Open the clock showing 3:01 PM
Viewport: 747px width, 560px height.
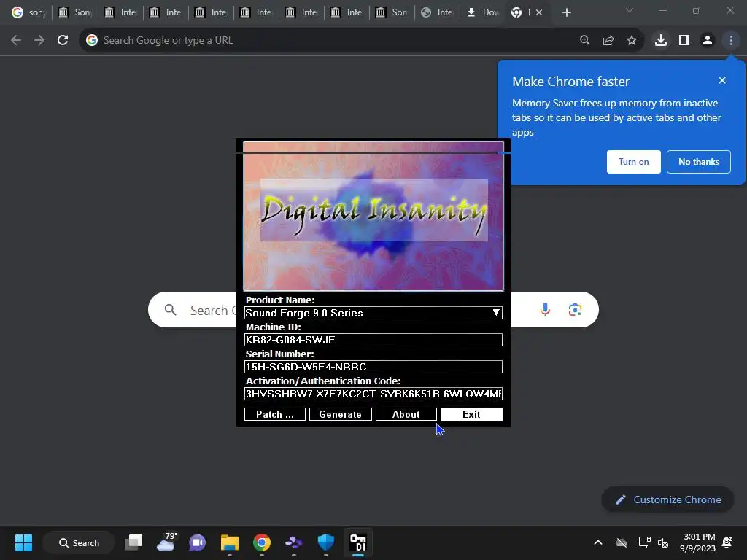[697, 542]
